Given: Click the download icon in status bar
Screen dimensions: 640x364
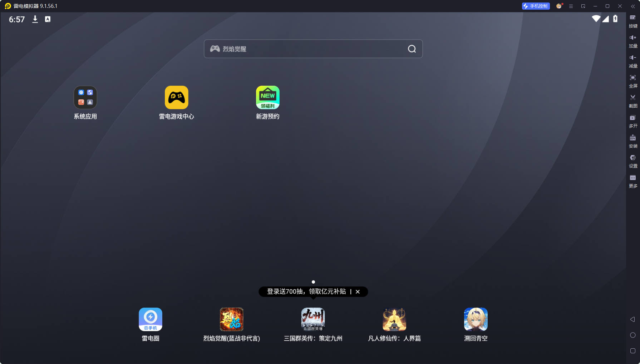Looking at the screenshot, I should [35, 19].
